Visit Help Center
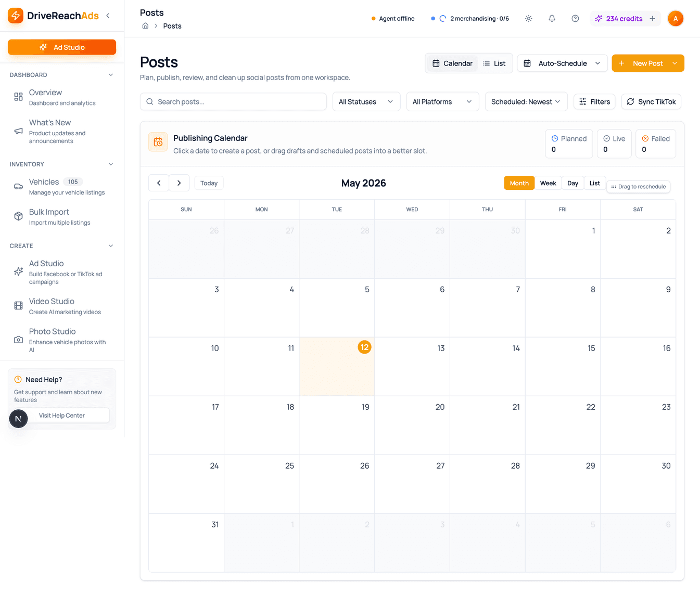This screenshot has height=596, width=700. tap(62, 416)
